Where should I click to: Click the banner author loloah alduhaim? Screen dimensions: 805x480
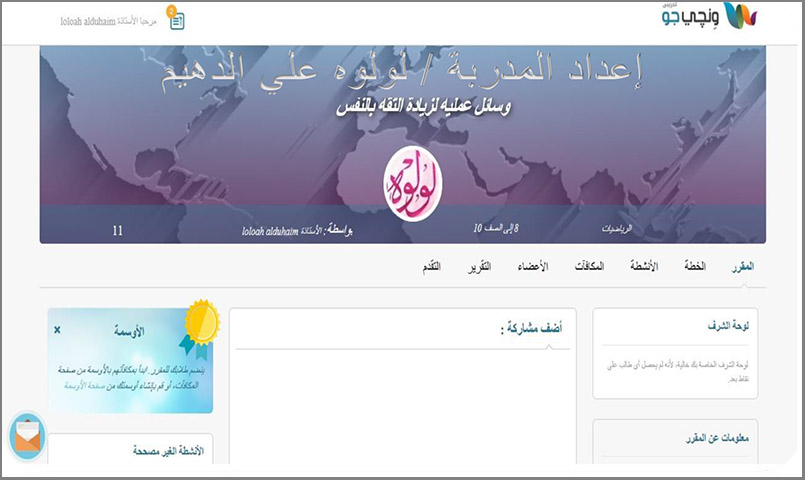pos(270,231)
